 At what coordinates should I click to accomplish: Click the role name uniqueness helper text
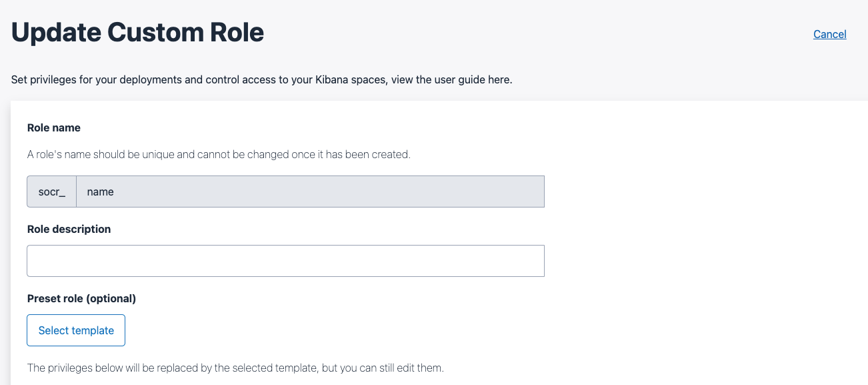point(219,154)
